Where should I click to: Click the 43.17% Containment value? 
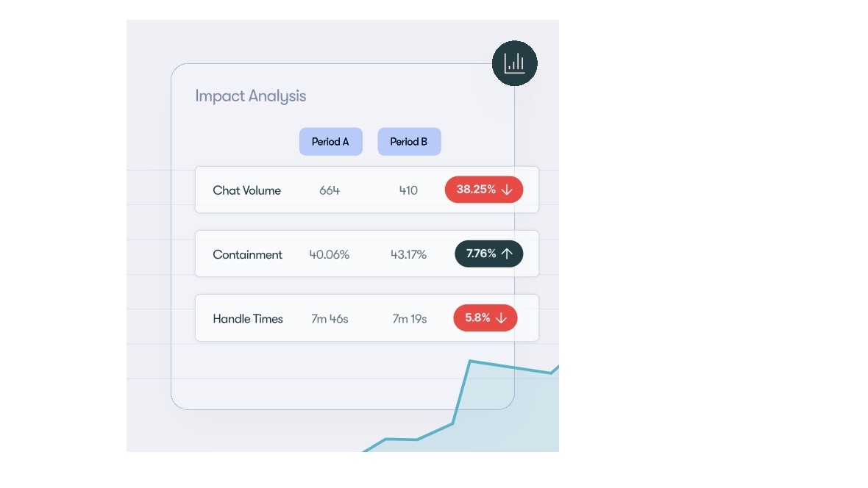click(x=408, y=254)
